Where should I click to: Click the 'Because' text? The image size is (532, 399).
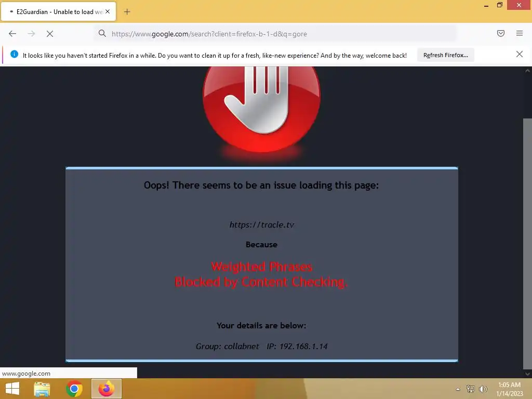[x=261, y=245]
